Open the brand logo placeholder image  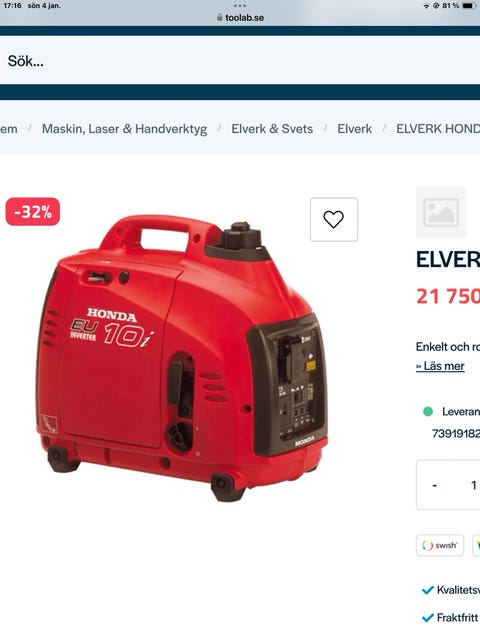point(441,212)
